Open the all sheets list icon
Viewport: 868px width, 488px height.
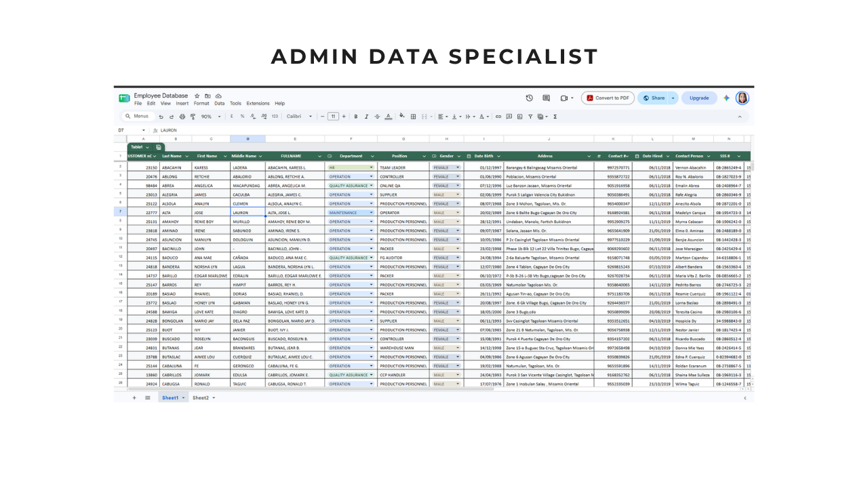pyautogui.click(x=147, y=398)
